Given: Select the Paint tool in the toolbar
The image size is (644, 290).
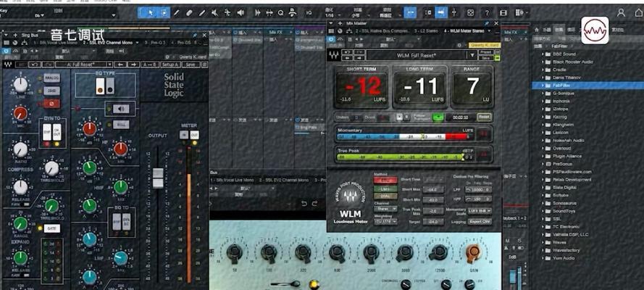Looking at the screenshot, I should 202,13.
